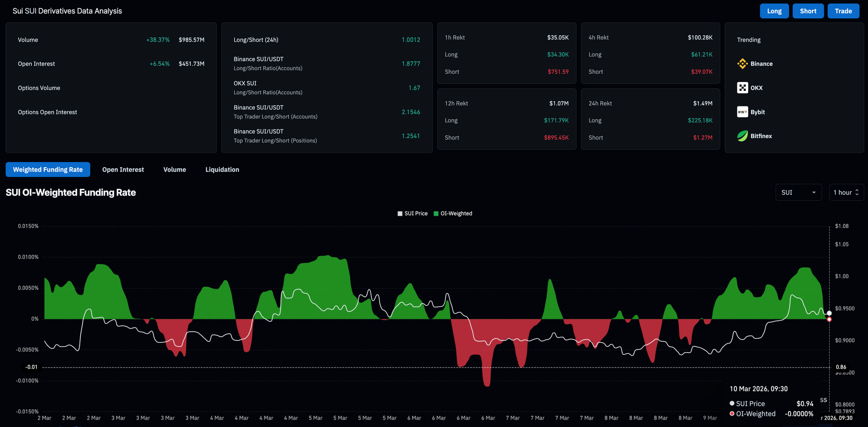Image resolution: width=868 pixels, height=427 pixels.
Task: Toggle OI-Weighted legend series
Action: click(453, 213)
